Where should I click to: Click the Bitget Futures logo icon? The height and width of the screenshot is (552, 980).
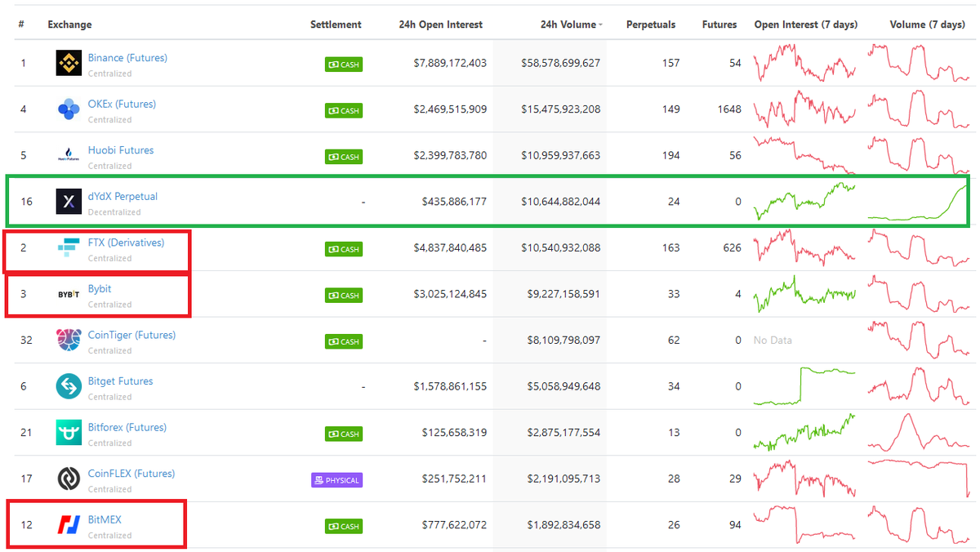point(69,386)
